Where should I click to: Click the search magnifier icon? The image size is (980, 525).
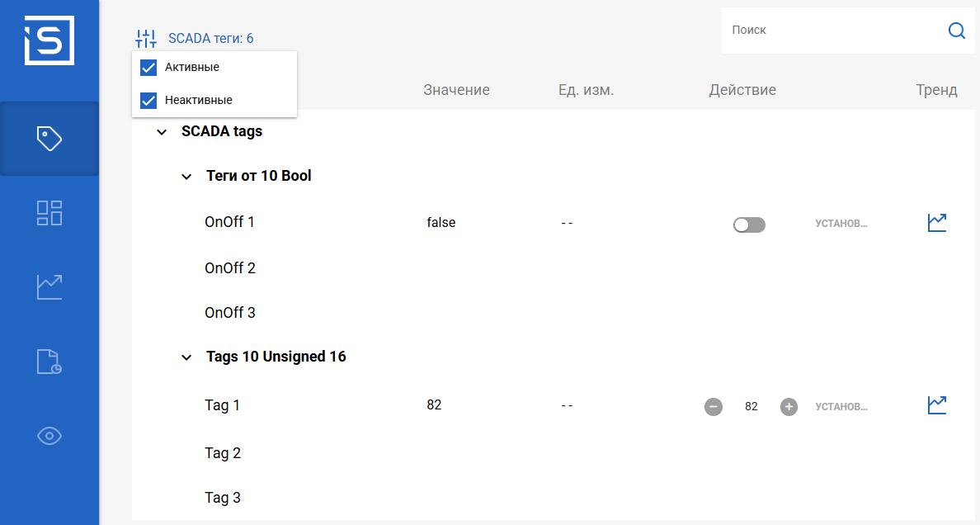pos(957,30)
